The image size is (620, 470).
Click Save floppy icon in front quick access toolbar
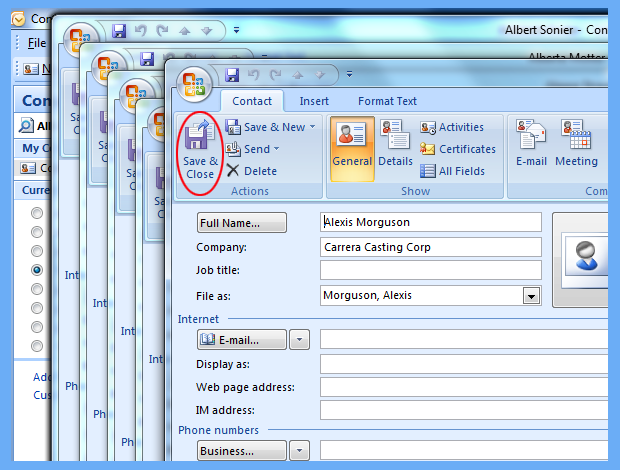click(x=232, y=75)
